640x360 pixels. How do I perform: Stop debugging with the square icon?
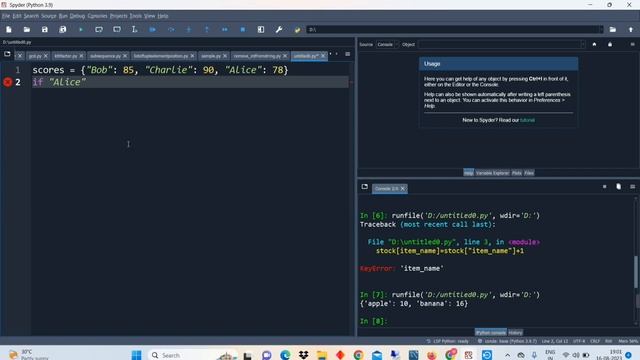tap(242, 29)
